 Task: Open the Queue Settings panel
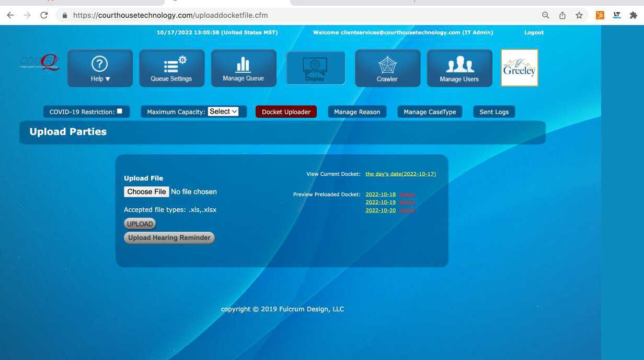click(x=171, y=68)
